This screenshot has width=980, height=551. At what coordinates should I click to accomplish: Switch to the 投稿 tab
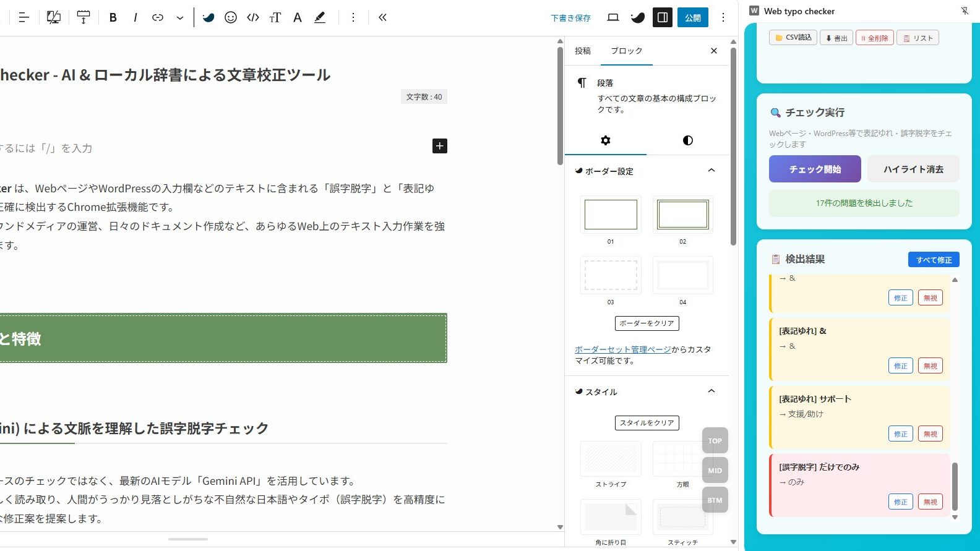[582, 51]
